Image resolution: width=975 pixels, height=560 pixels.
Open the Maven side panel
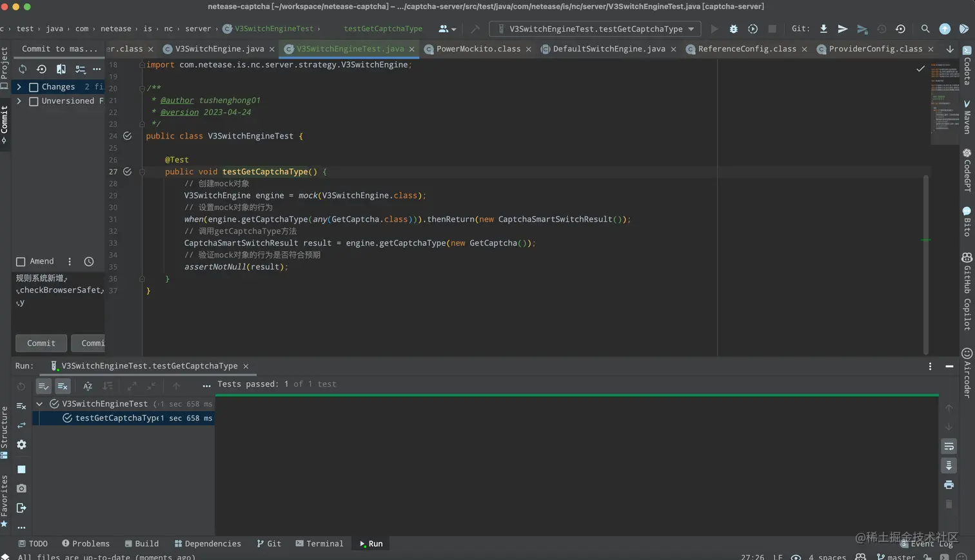(967, 117)
